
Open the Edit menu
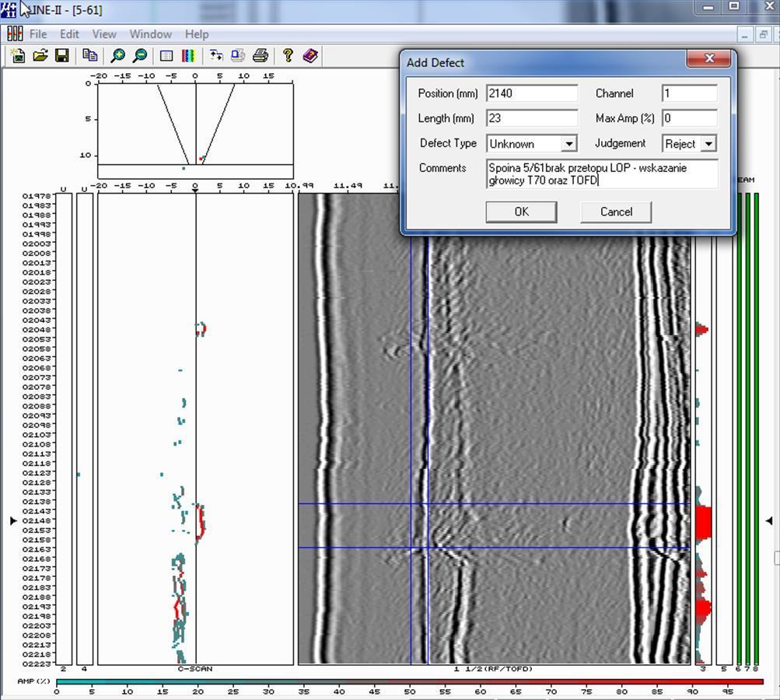coord(69,34)
